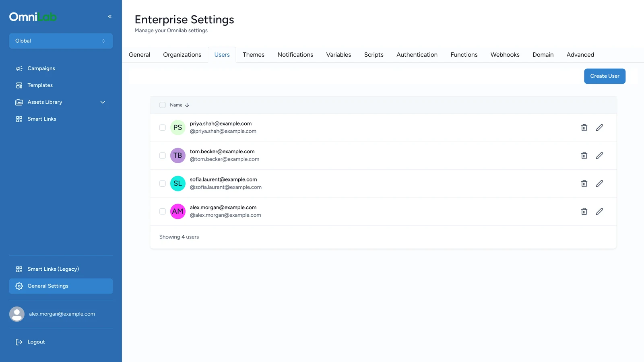This screenshot has width=644, height=362.
Task: Click the Create User button
Action: click(x=605, y=76)
